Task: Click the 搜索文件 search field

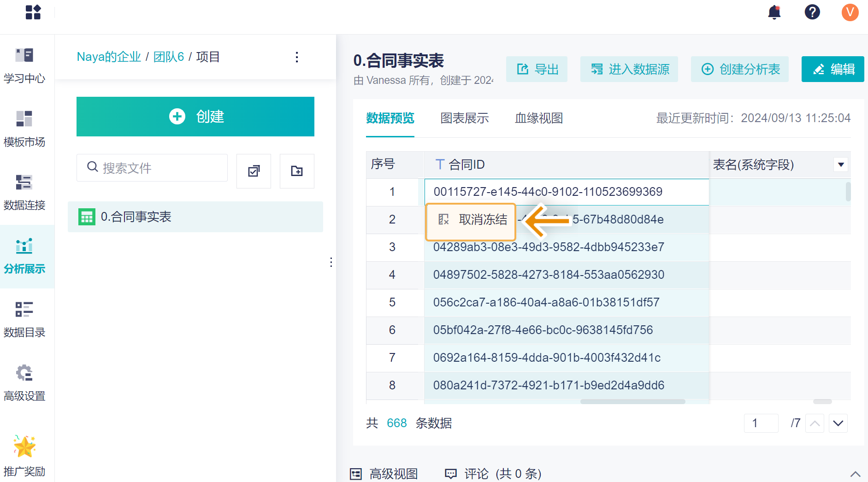Action: 152,168
